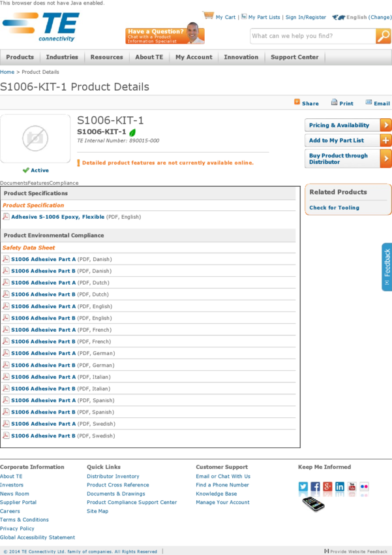
Task: Click the Print icon
Action: [x=334, y=103]
